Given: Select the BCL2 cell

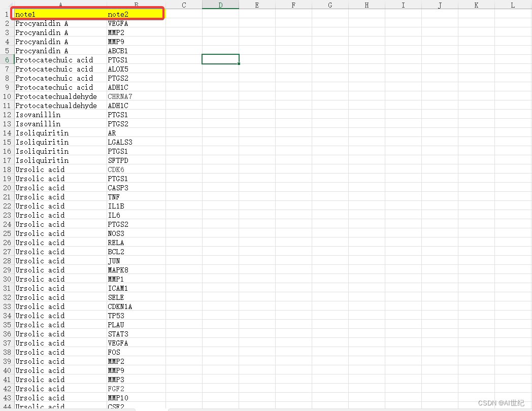Looking at the screenshot, I should coord(136,252).
